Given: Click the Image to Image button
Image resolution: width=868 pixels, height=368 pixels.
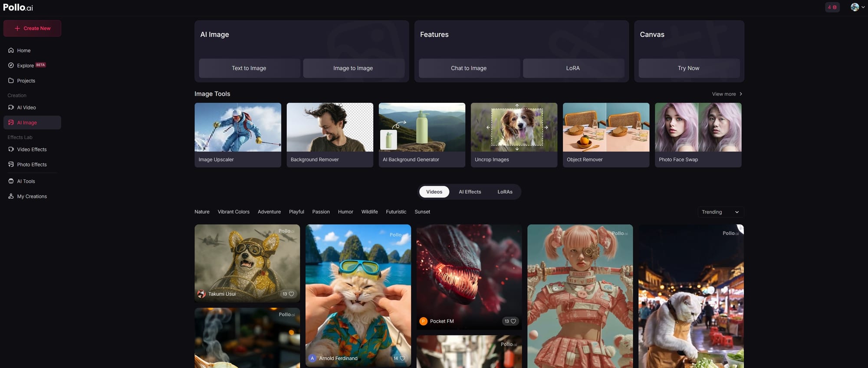Looking at the screenshot, I should pos(353,68).
